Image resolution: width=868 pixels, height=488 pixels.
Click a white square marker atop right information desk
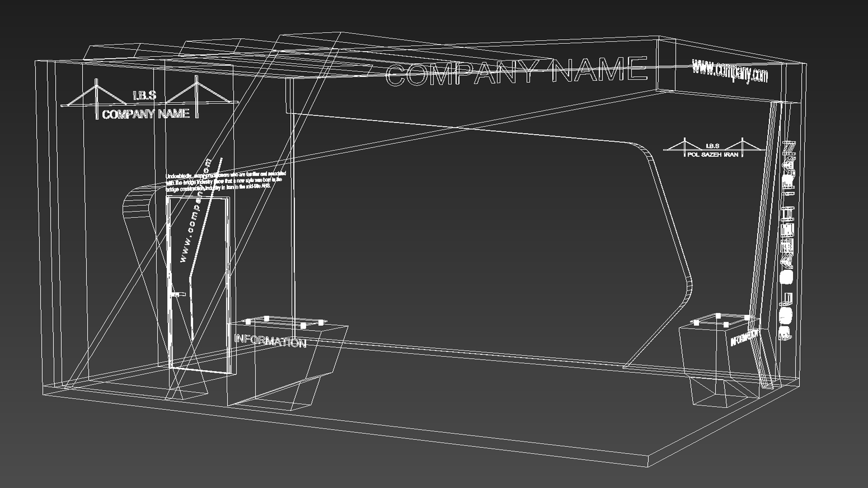(718, 315)
